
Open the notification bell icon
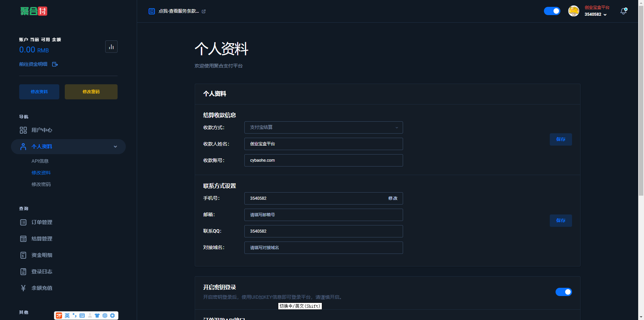tap(623, 11)
